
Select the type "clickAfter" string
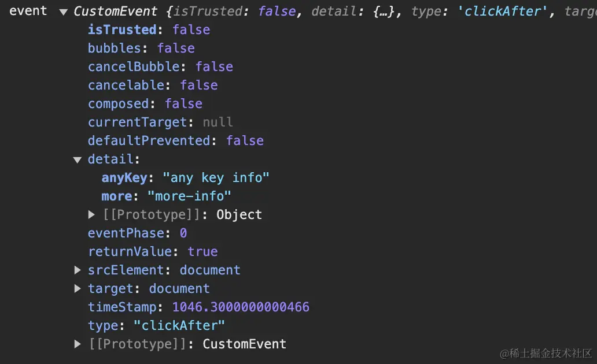tap(179, 326)
